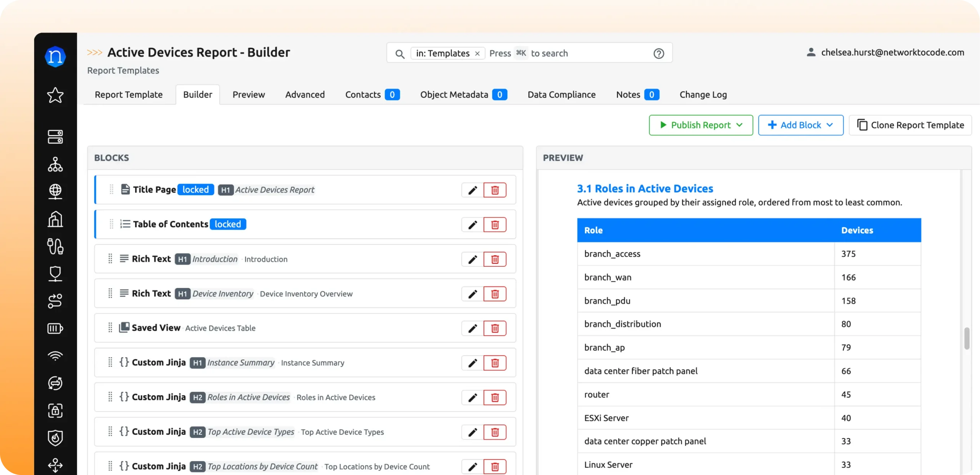Click the Nautobot logo icon

55,57
